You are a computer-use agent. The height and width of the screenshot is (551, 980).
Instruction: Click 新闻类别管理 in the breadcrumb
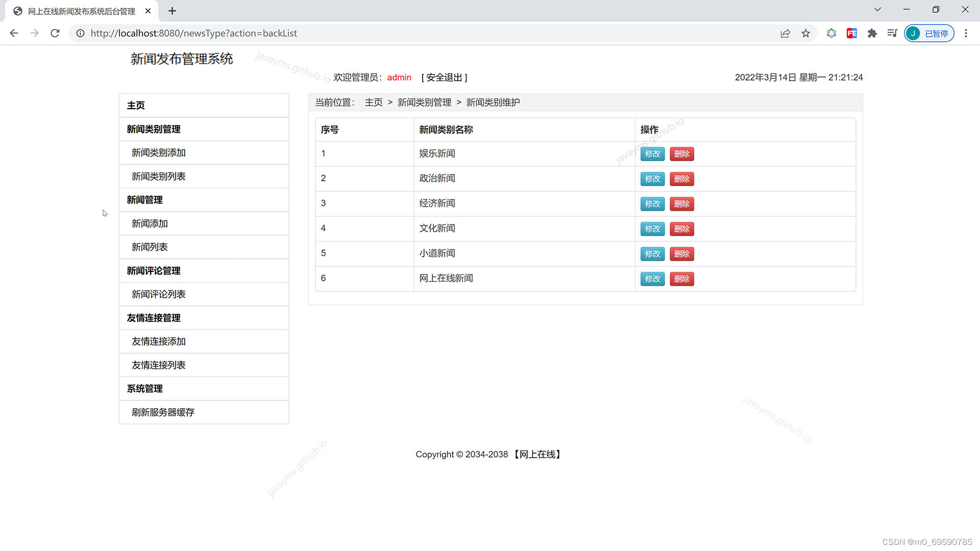424,103
